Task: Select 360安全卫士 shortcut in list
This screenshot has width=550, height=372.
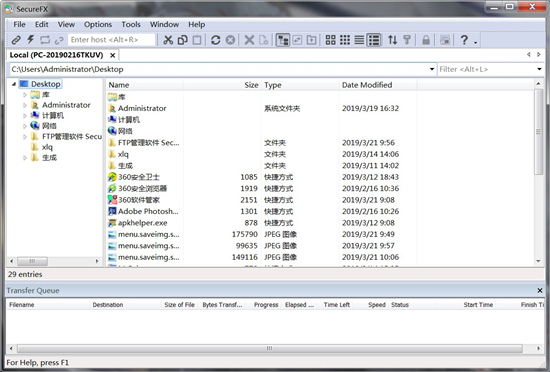Action: tap(139, 177)
